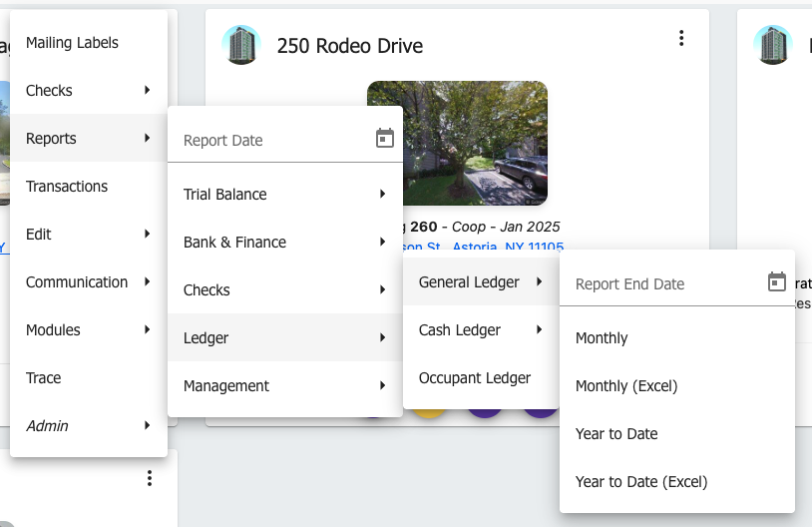Click the arrow next to Management
This screenshot has height=527, width=812.
[382, 385]
